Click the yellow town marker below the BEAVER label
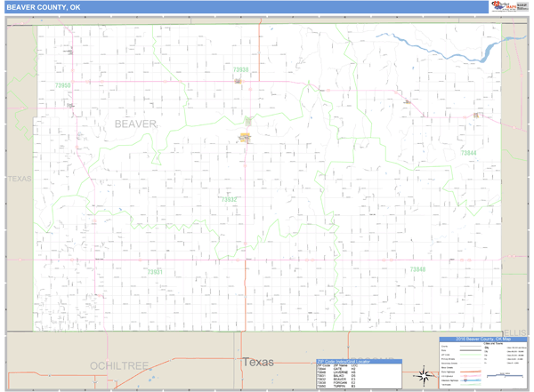The height and width of the screenshot is (392, 534). 244,137
